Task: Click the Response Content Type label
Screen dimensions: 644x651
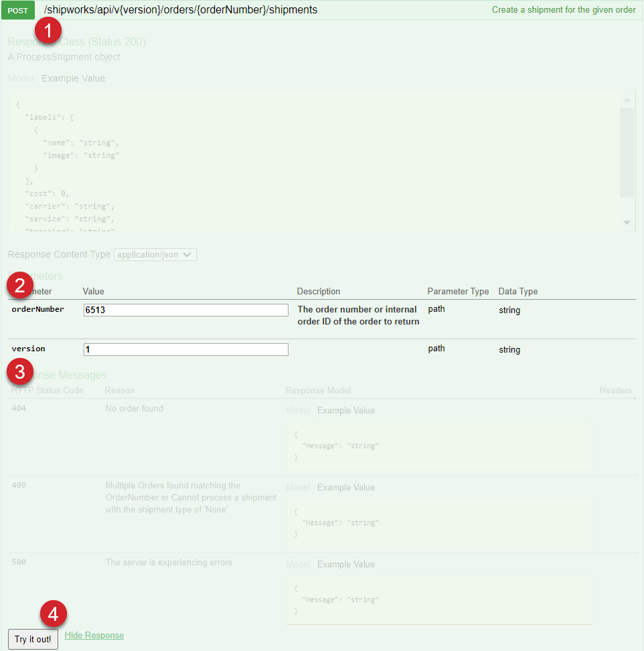Action: [60, 254]
